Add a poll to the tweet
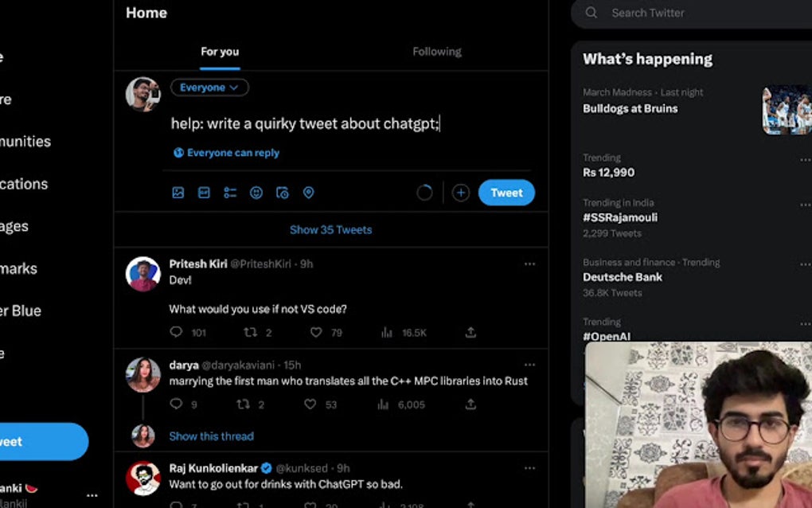The width and height of the screenshot is (812, 508). [x=230, y=193]
